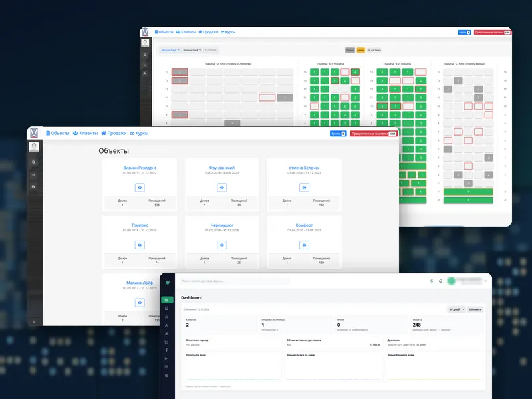Click the eye icon on the Томирис card
Viewport: 532px width, 399px height.
point(140,245)
